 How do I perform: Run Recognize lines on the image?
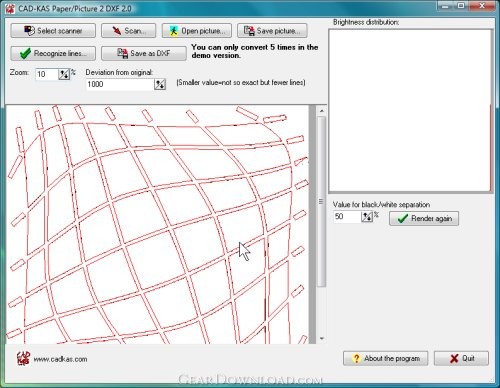click(x=53, y=53)
